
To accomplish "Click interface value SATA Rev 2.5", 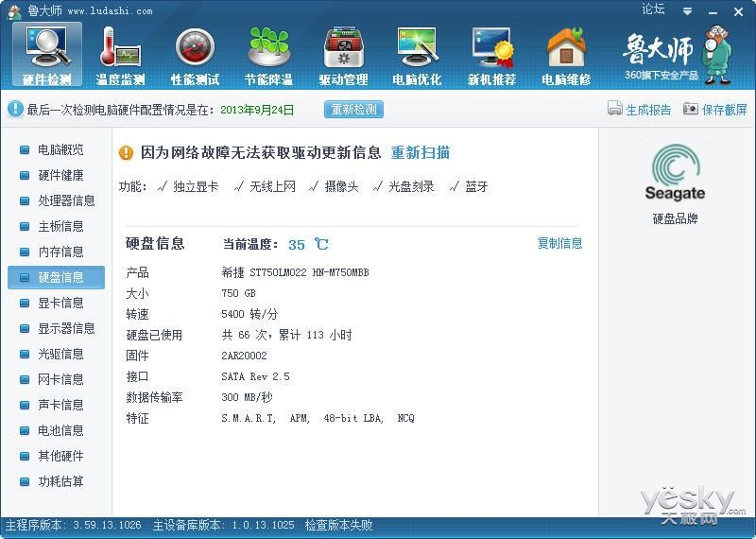I will (x=255, y=376).
